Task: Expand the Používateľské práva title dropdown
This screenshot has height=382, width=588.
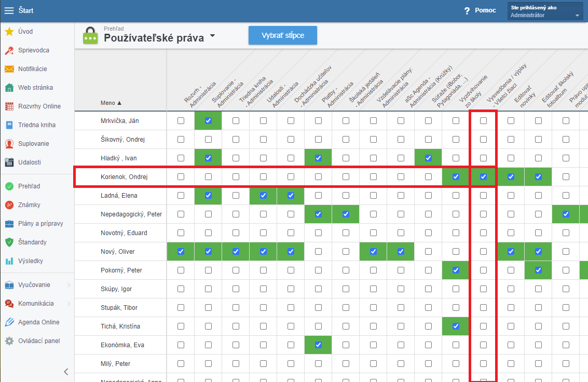Action: click(x=212, y=37)
